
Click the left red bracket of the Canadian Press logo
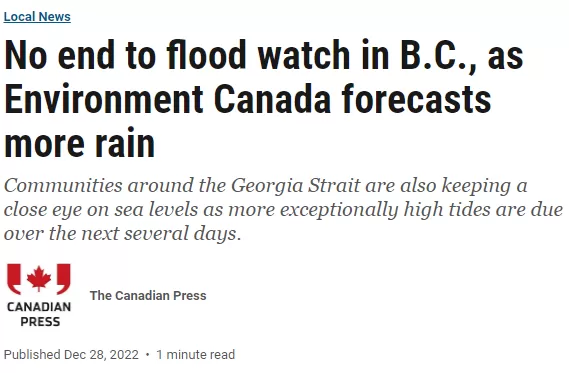click(x=14, y=279)
